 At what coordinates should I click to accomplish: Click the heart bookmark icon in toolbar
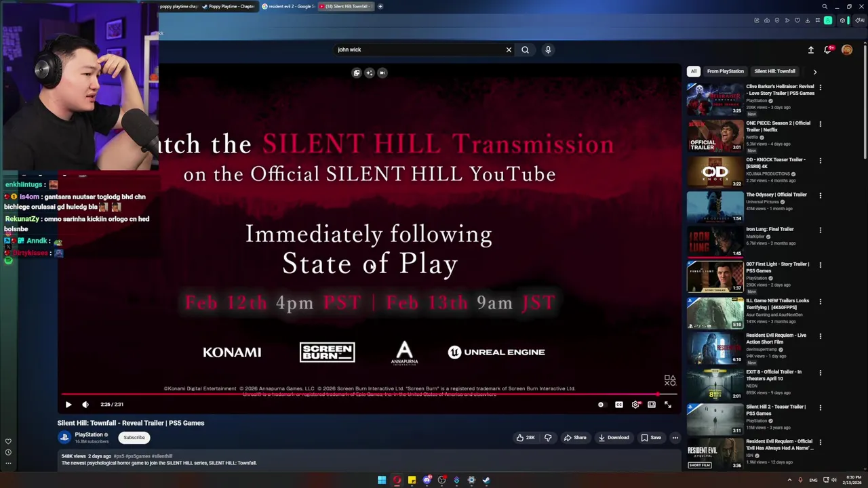click(x=797, y=20)
